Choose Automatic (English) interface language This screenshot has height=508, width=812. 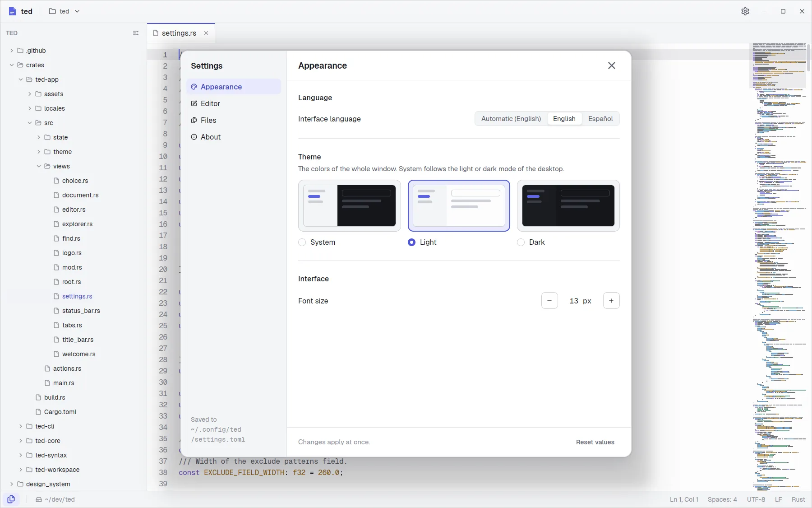coord(511,119)
